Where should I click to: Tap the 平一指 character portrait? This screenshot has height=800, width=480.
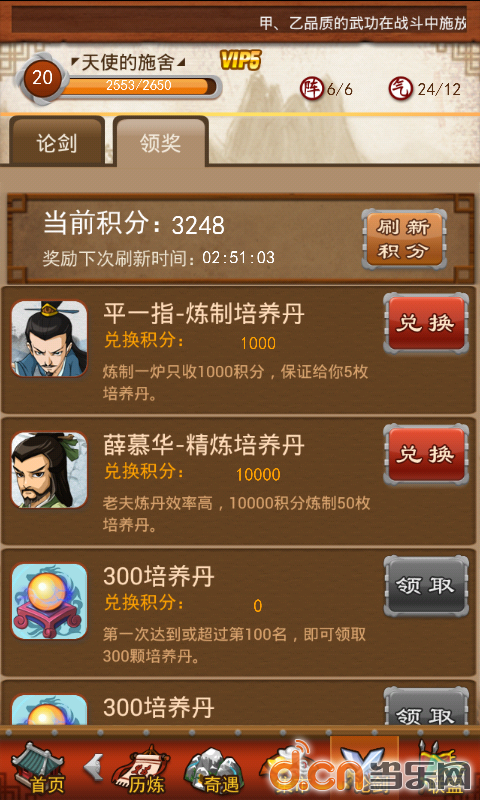point(49,338)
